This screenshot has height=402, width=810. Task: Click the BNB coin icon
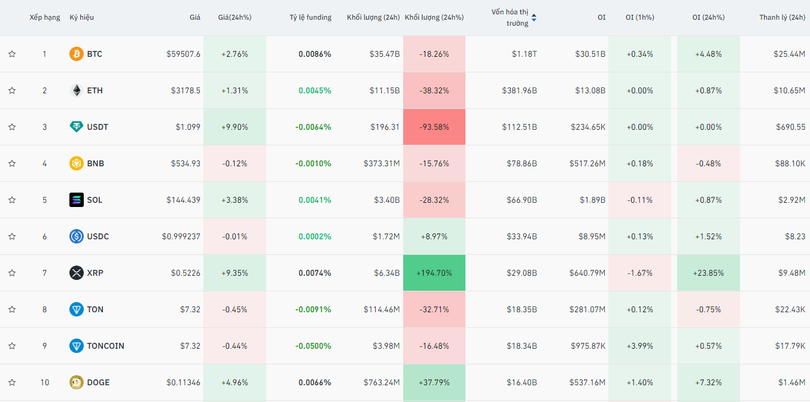[x=76, y=163]
